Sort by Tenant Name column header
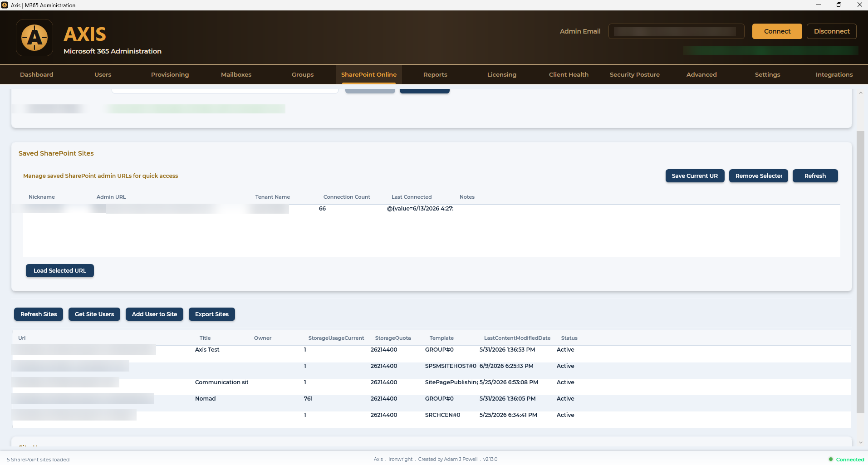868x465 pixels. point(273,197)
